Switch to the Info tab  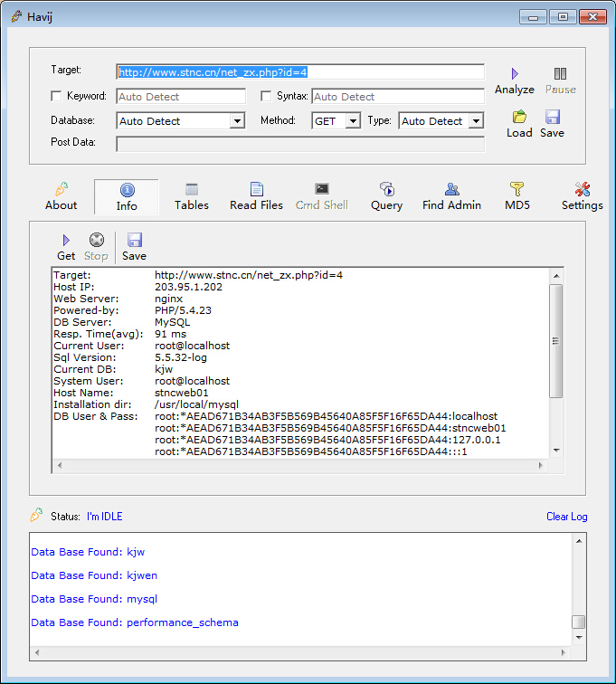(x=127, y=197)
